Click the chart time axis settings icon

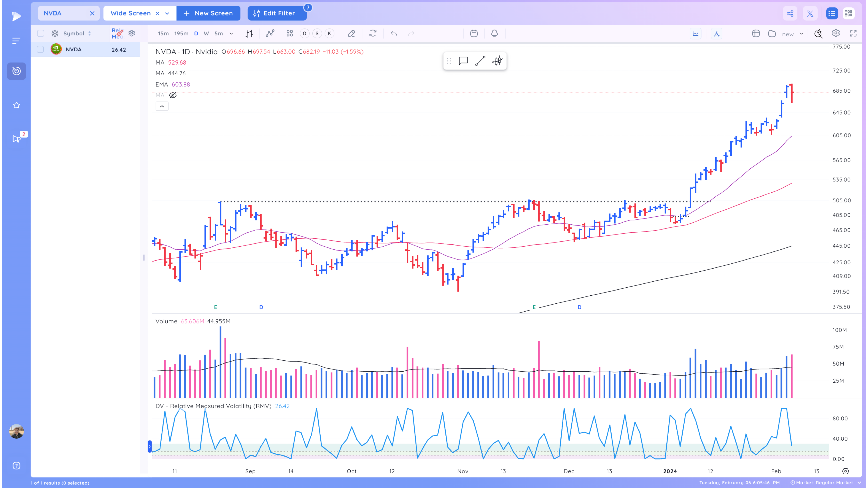coord(845,471)
